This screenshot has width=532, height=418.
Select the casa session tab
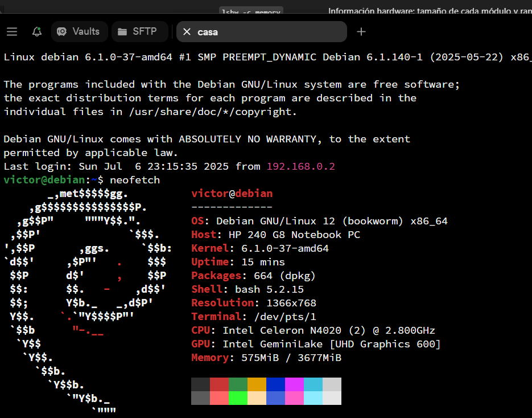(x=262, y=32)
